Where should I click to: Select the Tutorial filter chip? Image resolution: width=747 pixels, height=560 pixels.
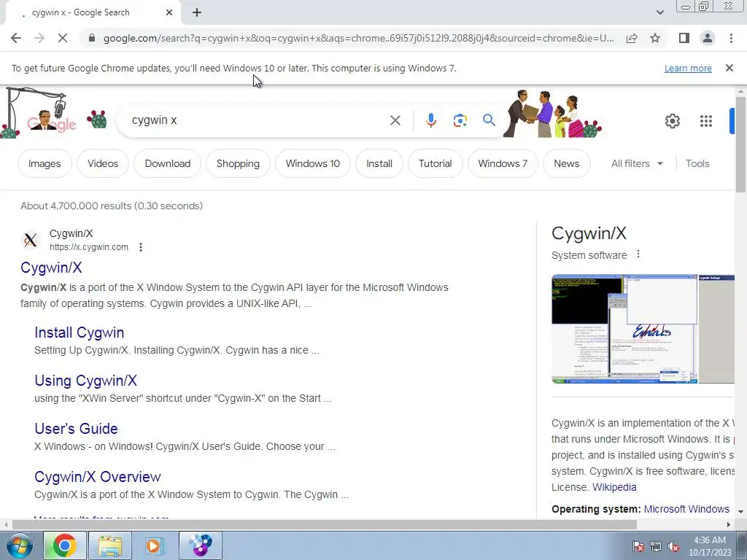(x=435, y=163)
